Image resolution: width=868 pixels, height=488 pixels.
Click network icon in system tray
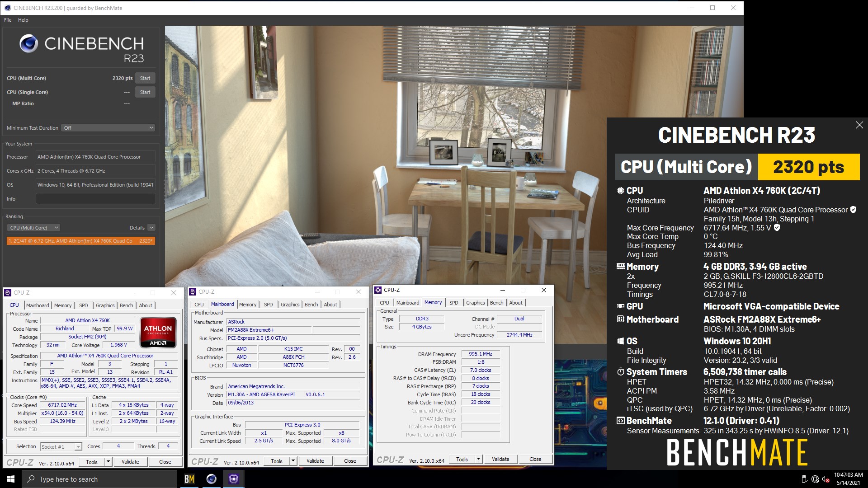pos(815,479)
